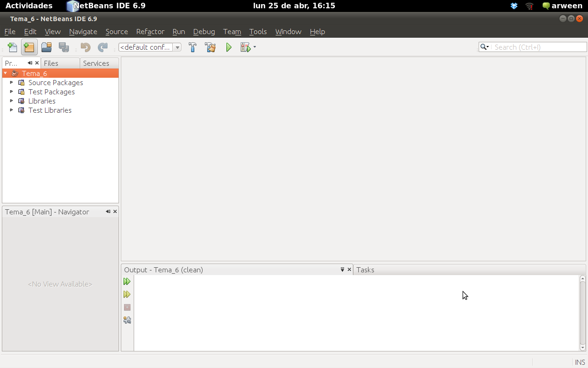The width and height of the screenshot is (588, 368).
Task: Open the Debug Project dropdown arrow
Action: click(x=254, y=47)
